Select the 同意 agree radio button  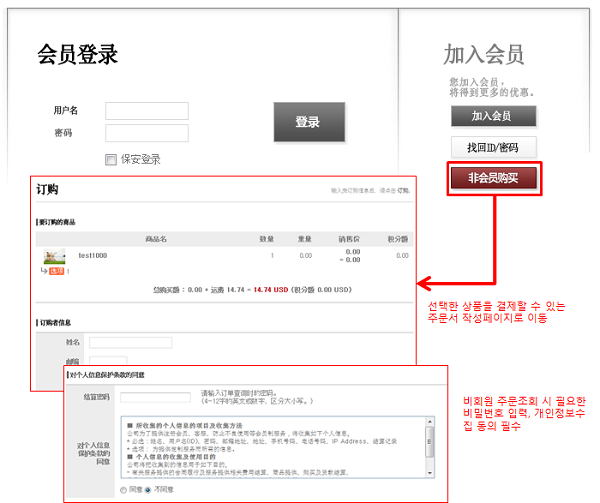coord(123,490)
